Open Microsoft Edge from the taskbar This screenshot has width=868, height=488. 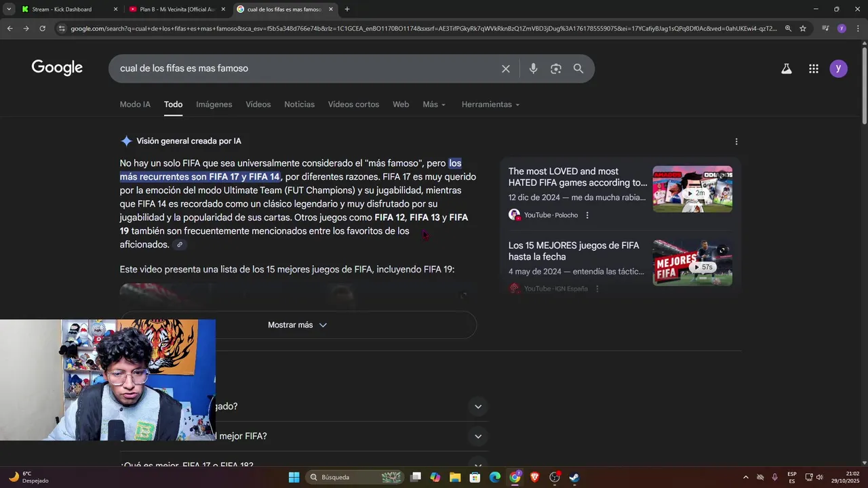495,477
